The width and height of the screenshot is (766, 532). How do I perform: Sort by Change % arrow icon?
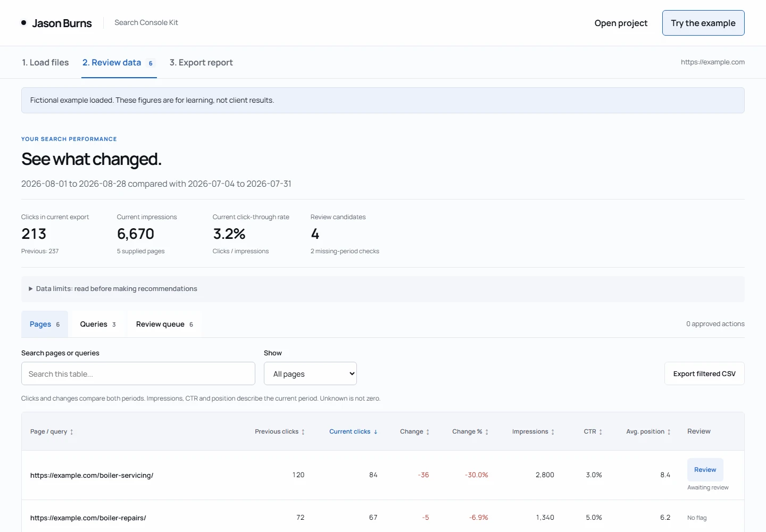[487, 432]
